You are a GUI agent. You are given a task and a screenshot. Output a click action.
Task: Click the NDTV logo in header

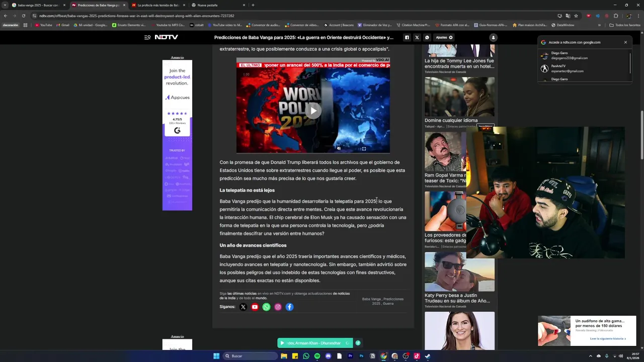pos(166,37)
